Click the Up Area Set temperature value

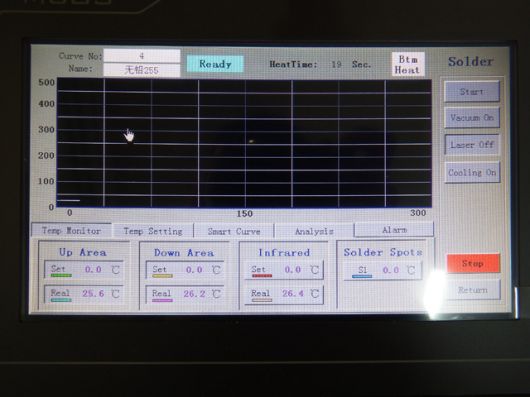[93, 269]
